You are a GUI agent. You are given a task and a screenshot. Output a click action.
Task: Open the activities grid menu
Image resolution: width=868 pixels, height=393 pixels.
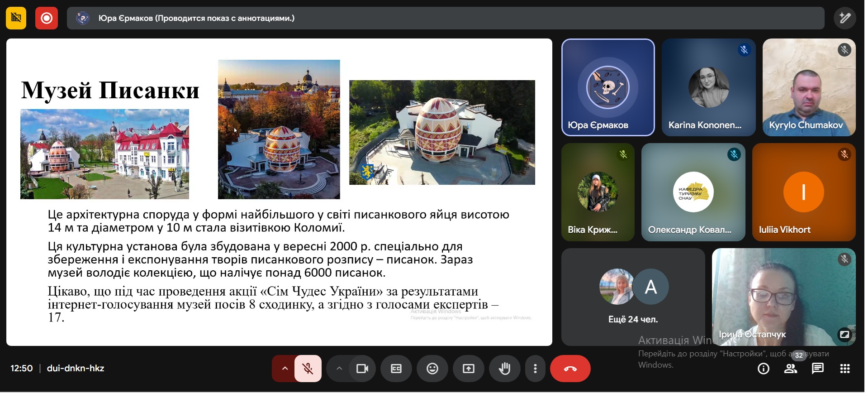(x=845, y=369)
